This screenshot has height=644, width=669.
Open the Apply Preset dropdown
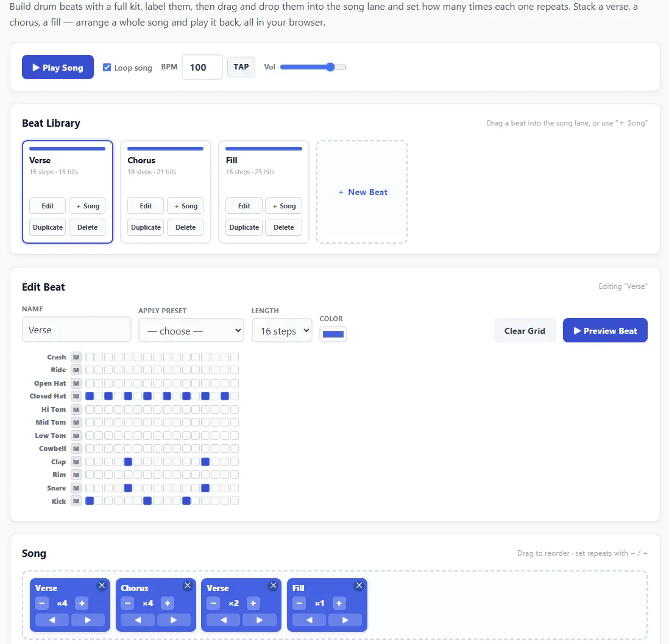point(191,331)
